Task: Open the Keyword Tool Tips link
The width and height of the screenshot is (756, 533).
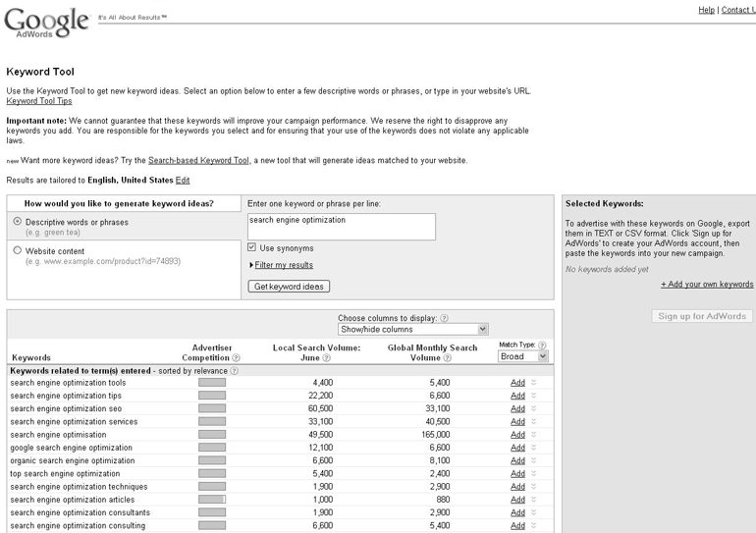Action: click(39, 101)
